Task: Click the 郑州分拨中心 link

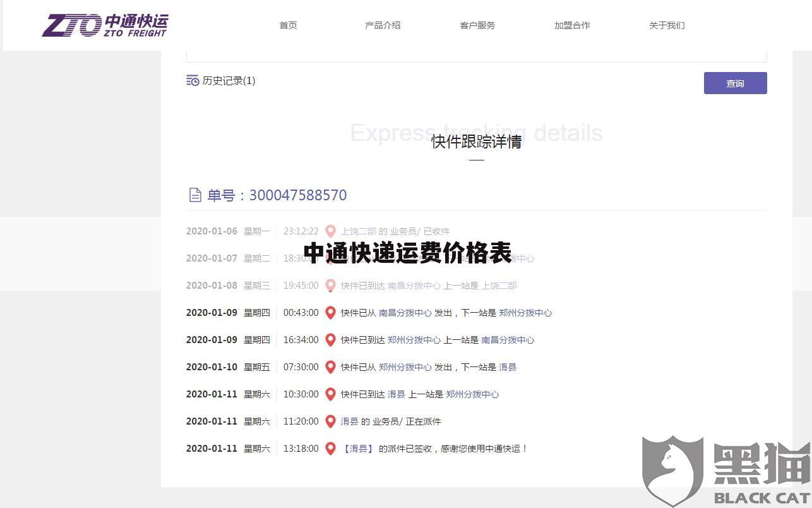Action: tap(526, 313)
